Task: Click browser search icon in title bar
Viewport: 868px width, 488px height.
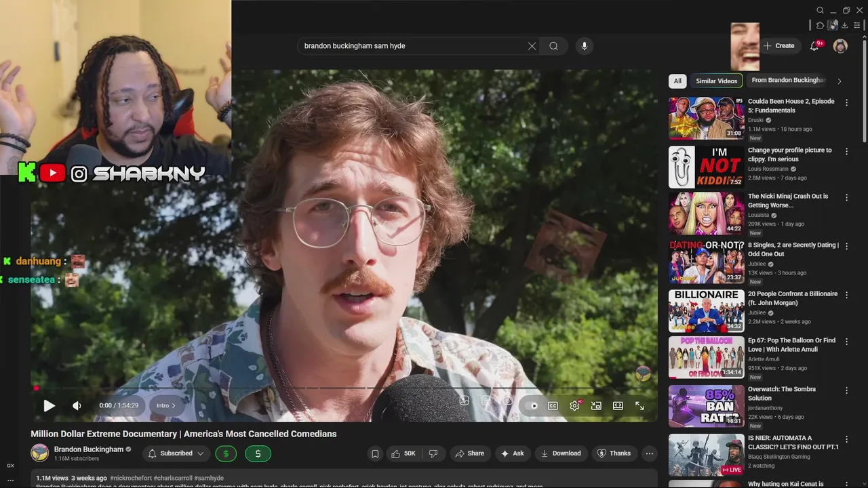Action: [820, 10]
